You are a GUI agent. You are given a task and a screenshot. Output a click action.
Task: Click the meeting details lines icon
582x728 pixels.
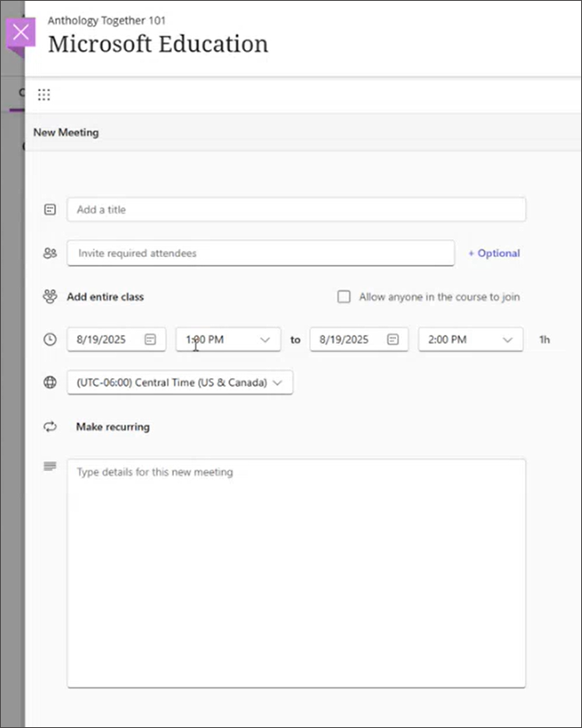(49, 467)
